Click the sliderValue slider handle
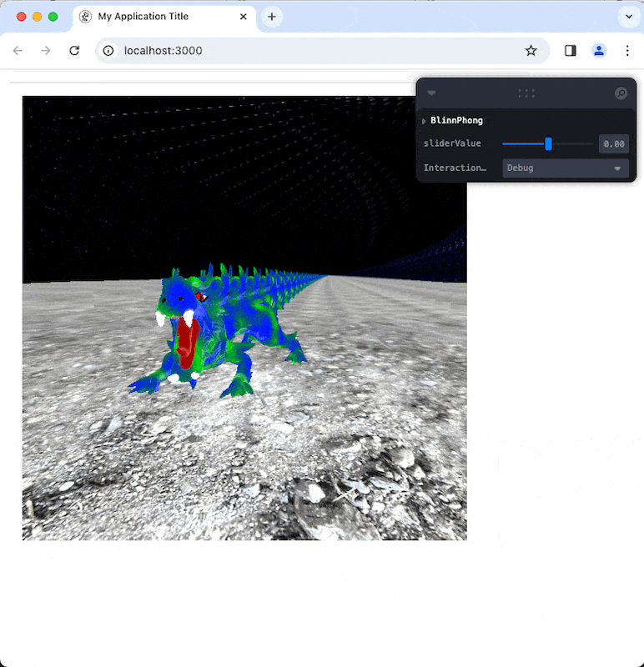Image resolution: width=644 pixels, height=667 pixels. 548,144
